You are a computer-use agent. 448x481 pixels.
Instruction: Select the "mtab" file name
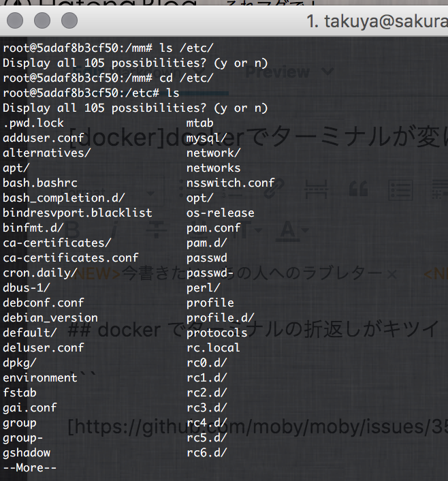[200, 123]
